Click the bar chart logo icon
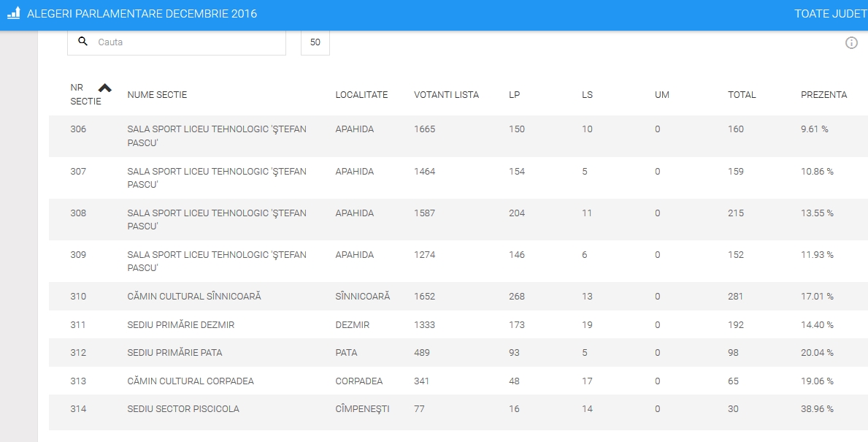The image size is (868, 442). (13, 14)
